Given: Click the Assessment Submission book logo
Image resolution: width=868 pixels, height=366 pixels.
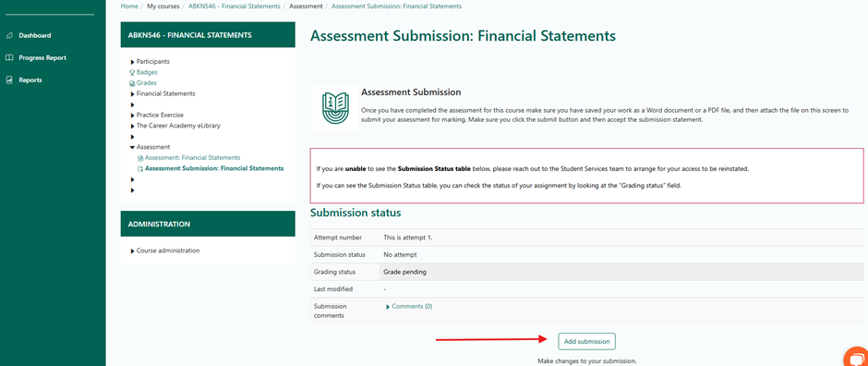Looking at the screenshot, I should click(x=335, y=108).
